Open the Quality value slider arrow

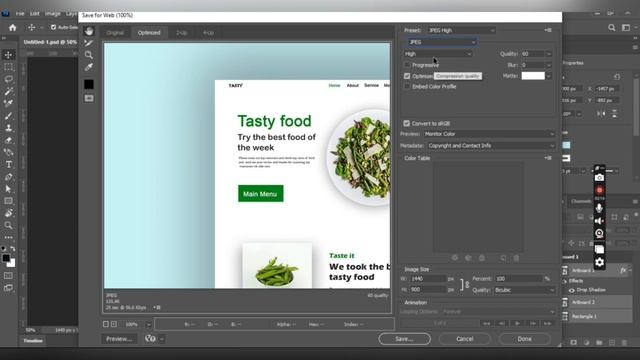[549, 54]
